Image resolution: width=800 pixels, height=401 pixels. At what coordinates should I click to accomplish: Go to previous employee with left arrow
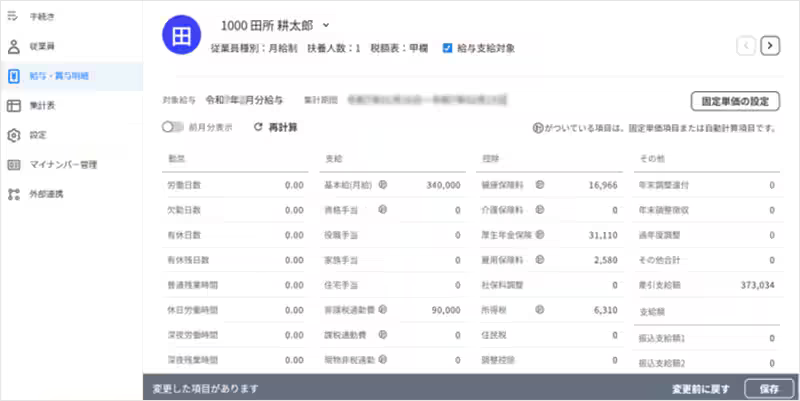click(x=746, y=44)
